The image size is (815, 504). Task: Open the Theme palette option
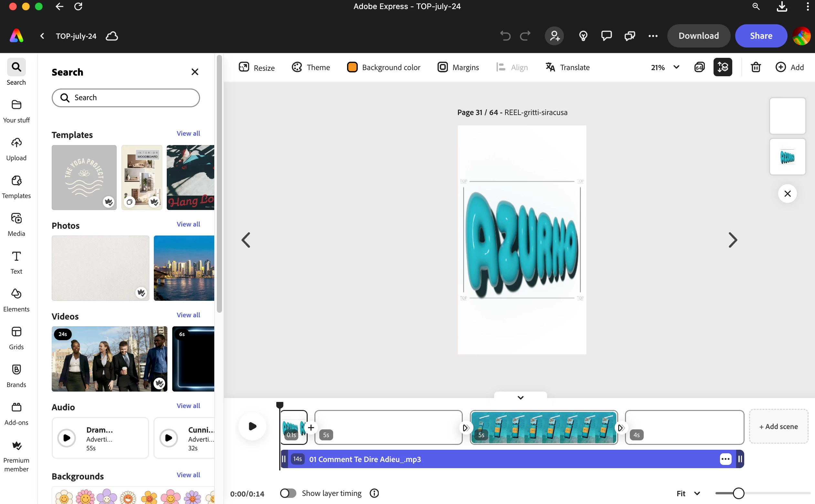pyautogui.click(x=310, y=67)
